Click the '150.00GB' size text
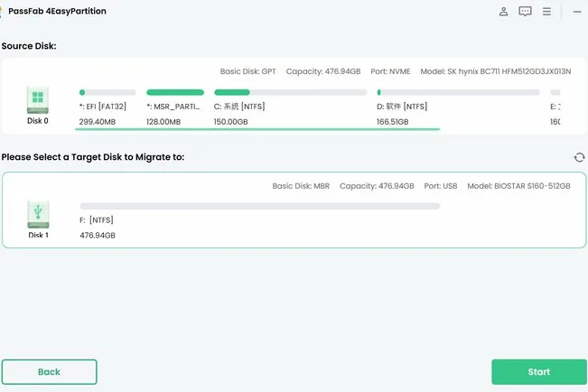Viewport: 588px width, 392px height. point(230,122)
